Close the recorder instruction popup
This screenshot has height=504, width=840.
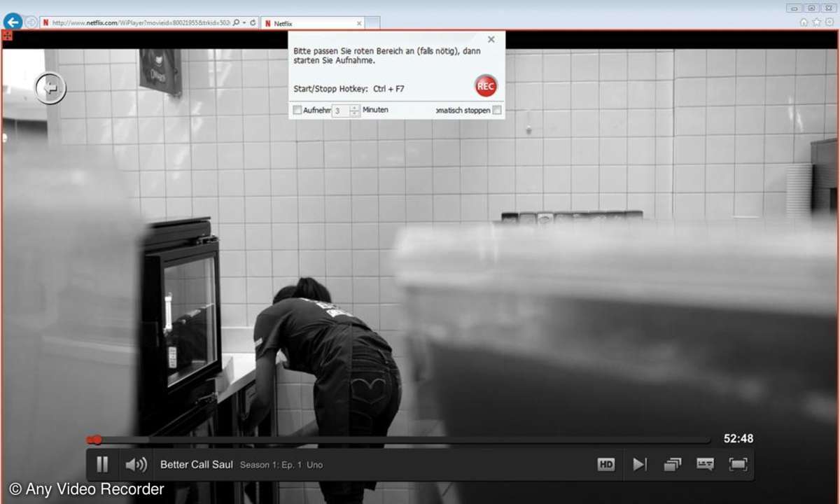(x=491, y=39)
